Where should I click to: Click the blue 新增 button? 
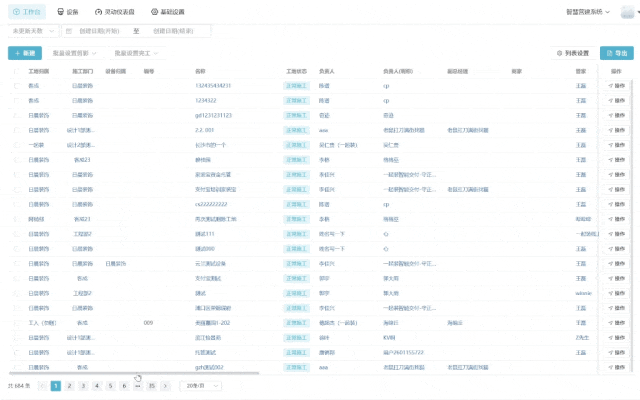pyautogui.click(x=25, y=53)
